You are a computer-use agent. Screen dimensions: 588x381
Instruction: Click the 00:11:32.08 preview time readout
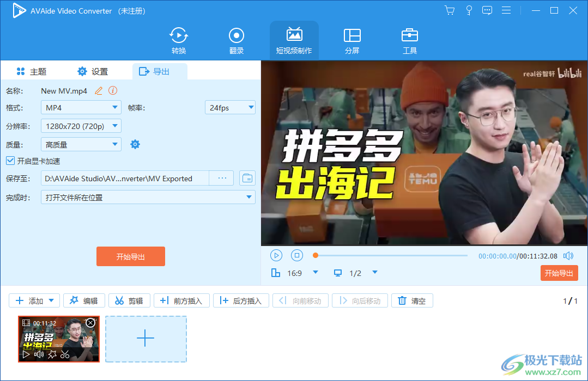[538, 256]
